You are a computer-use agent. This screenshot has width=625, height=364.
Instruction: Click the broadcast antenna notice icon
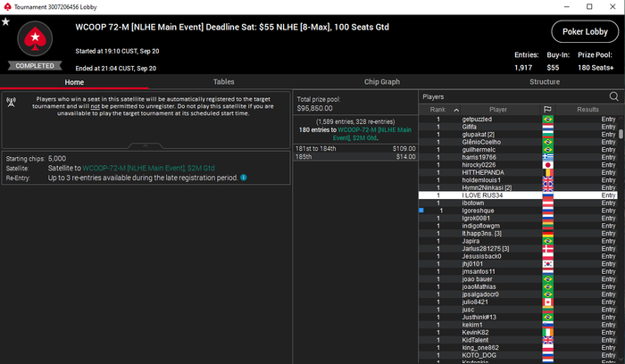11,103
